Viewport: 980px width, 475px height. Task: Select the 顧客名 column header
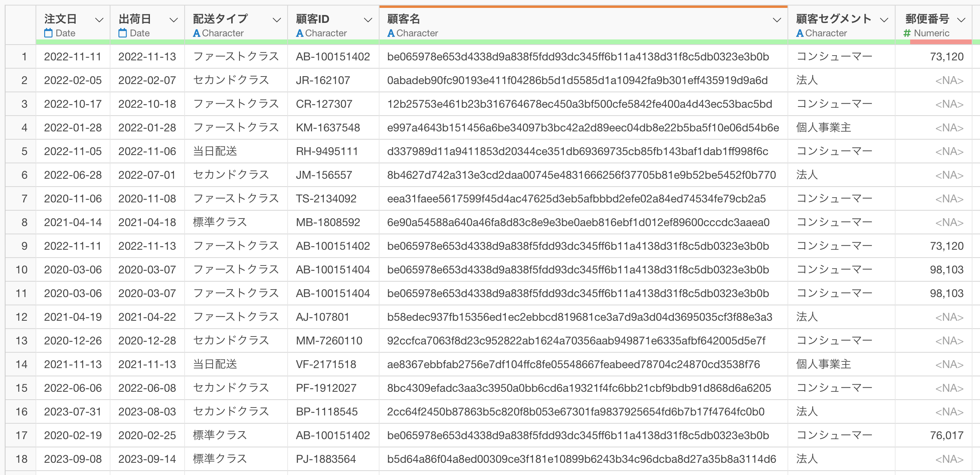tap(404, 19)
